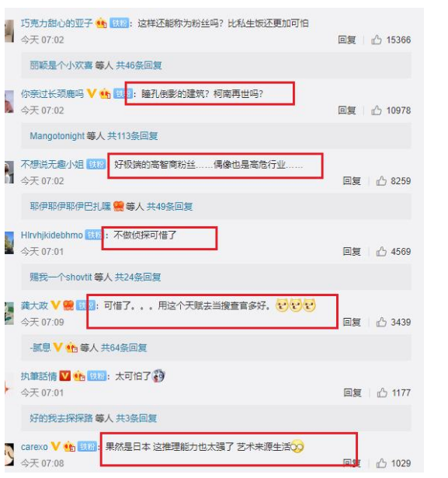Viewport: 448px width, 478px height.
Task: Expand 共46条回复 replies thread
Action: pyautogui.click(x=139, y=65)
